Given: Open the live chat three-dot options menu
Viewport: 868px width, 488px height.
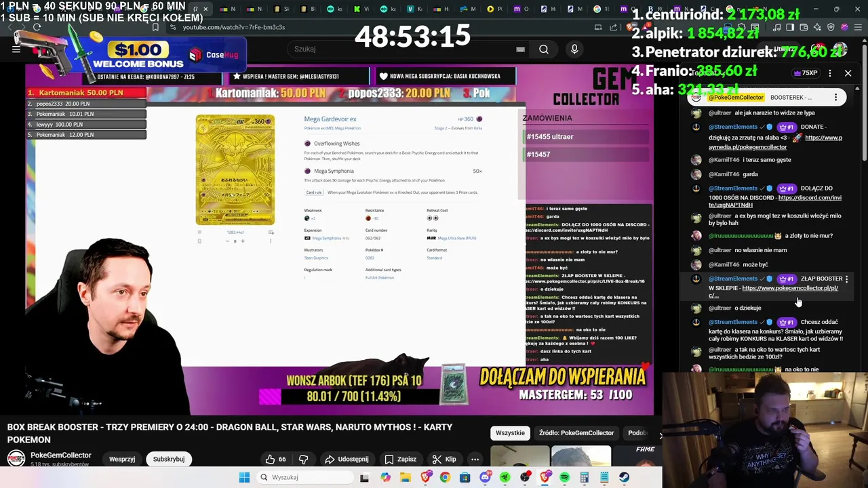Looking at the screenshot, I should click(830, 73).
